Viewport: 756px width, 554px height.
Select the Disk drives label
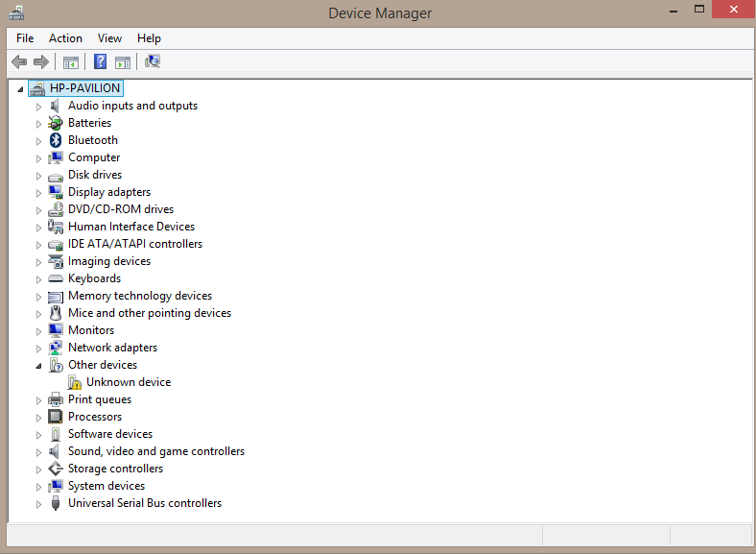95,174
